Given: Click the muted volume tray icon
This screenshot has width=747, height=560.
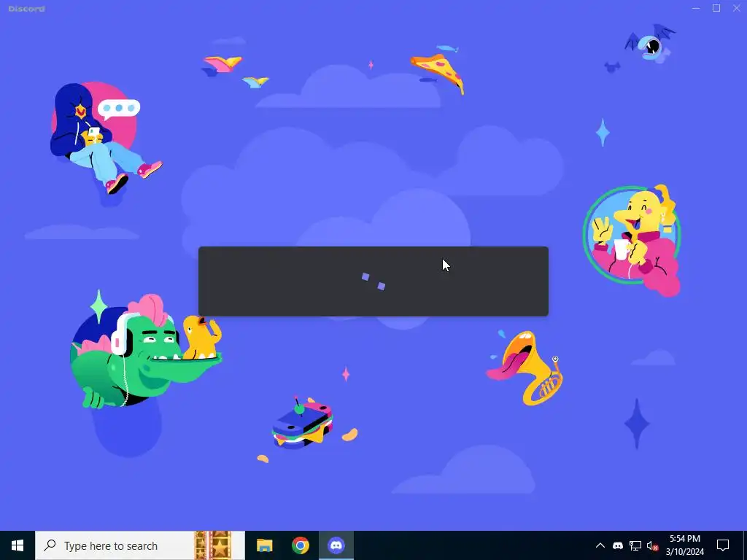Looking at the screenshot, I should (653, 545).
